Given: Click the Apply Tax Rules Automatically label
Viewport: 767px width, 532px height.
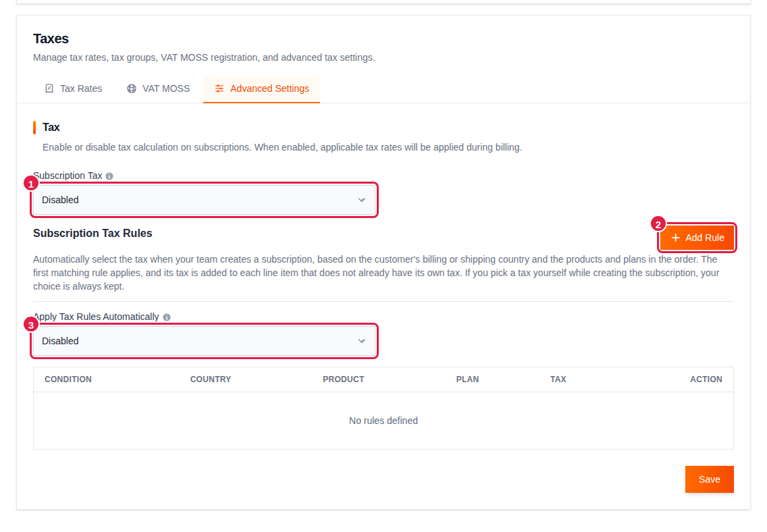Looking at the screenshot, I should coord(96,317).
